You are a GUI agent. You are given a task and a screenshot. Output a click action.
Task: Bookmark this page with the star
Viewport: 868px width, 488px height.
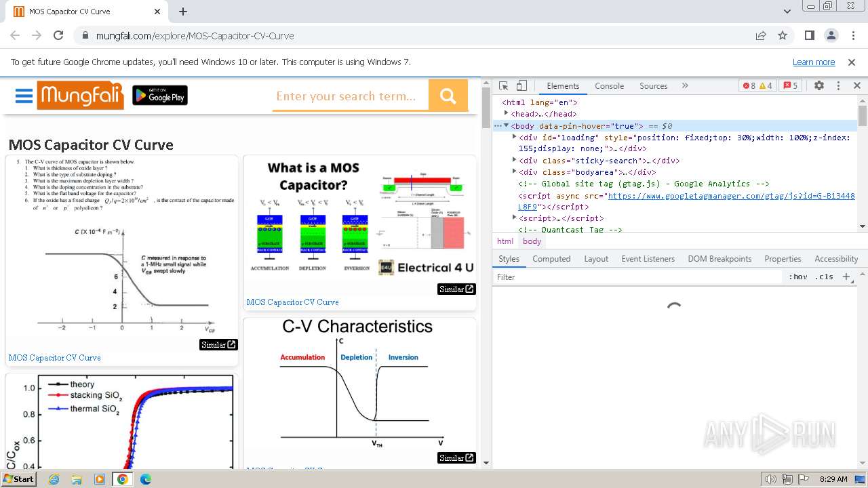(783, 35)
